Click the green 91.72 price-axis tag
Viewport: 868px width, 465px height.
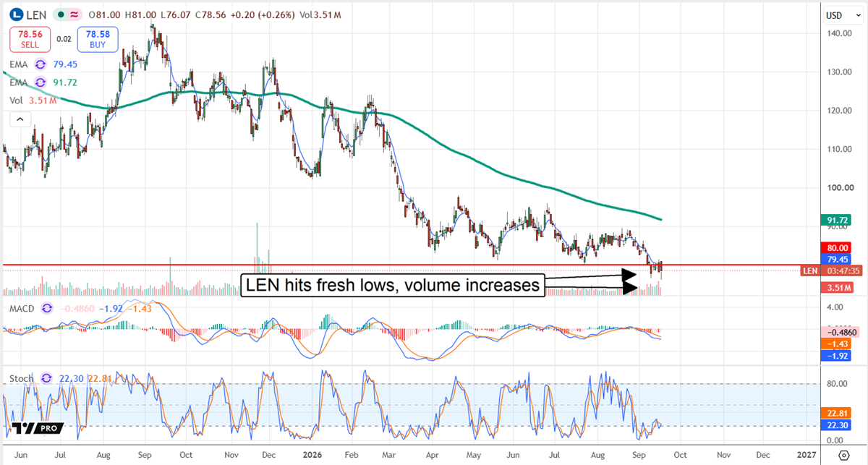click(838, 218)
